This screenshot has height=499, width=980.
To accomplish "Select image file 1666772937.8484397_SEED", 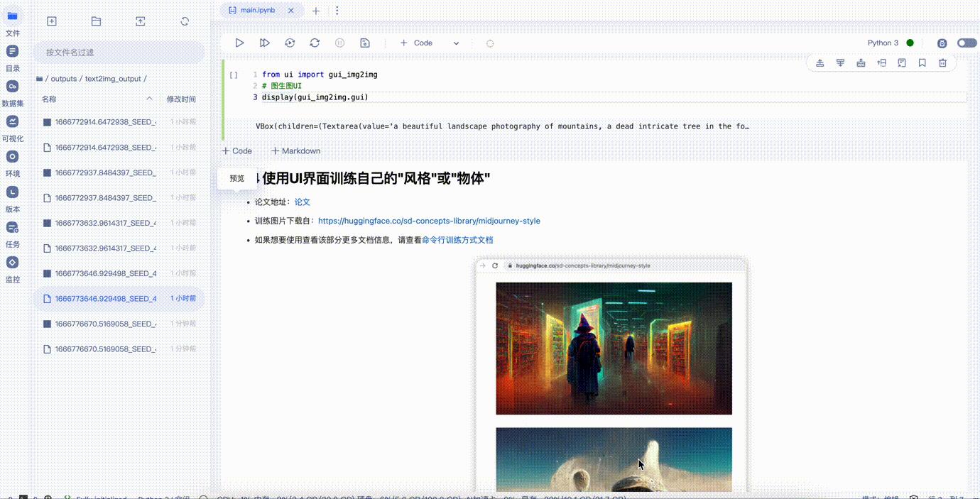I will pyautogui.click(x=119, y=172).
